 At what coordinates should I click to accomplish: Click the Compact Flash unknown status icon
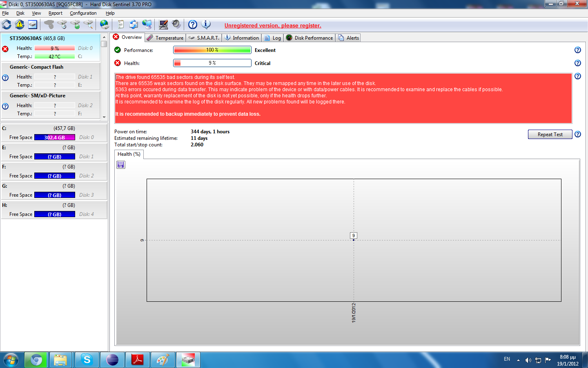tap(5, 78)
